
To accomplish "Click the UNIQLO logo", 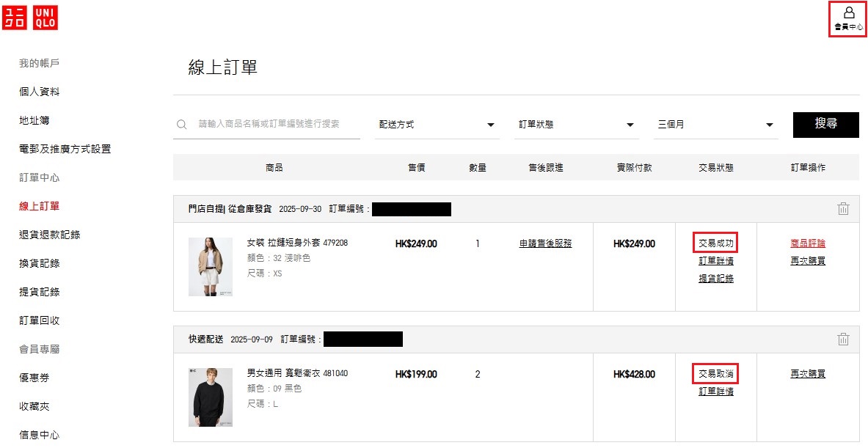I will [30, 18].
